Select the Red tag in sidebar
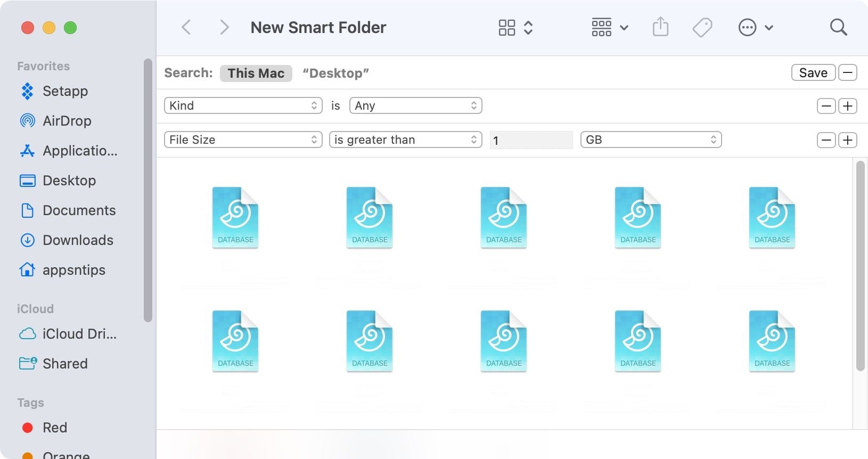This screenshot has width=868, height=459. click(54, 428)
